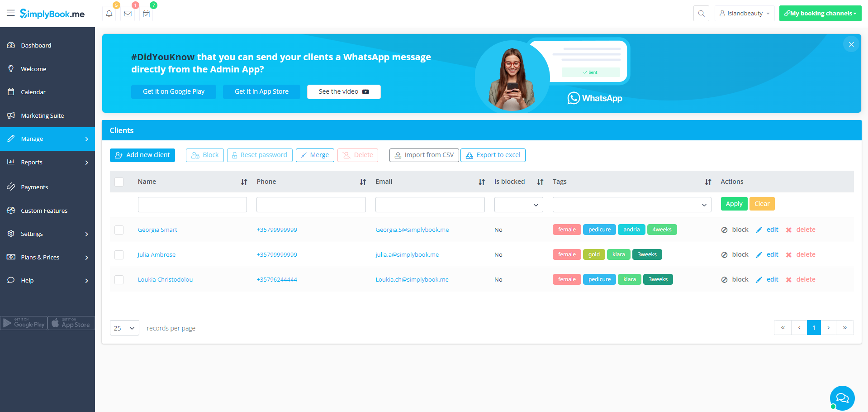Edit Georgia Smart client record
This screenshot has width=868, height=412.
point(767,230)
